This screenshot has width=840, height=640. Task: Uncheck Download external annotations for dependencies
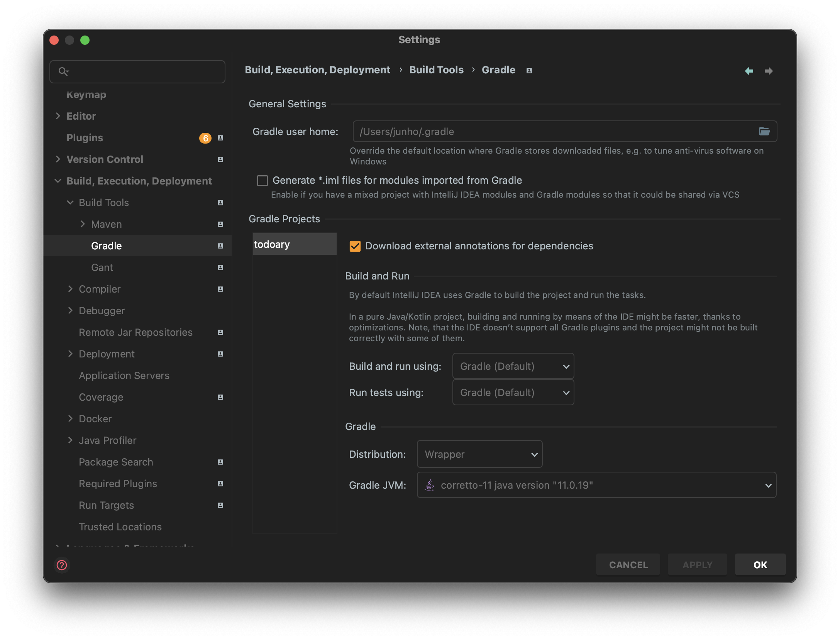click(355, 246)
